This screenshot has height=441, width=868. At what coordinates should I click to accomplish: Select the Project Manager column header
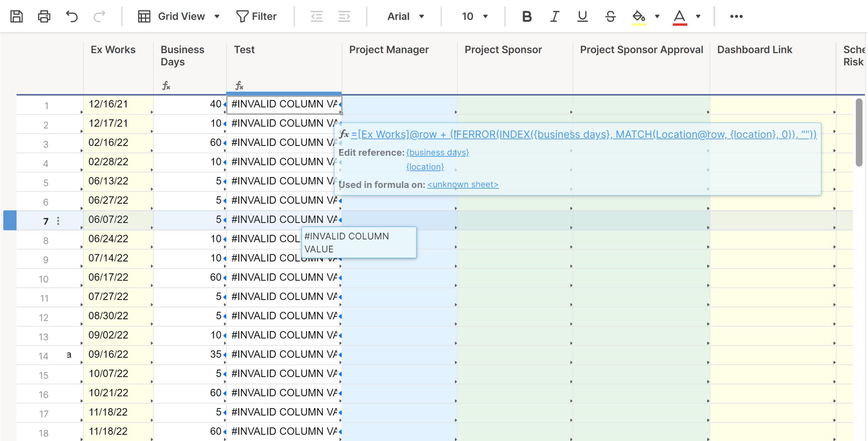coord(400,68)
